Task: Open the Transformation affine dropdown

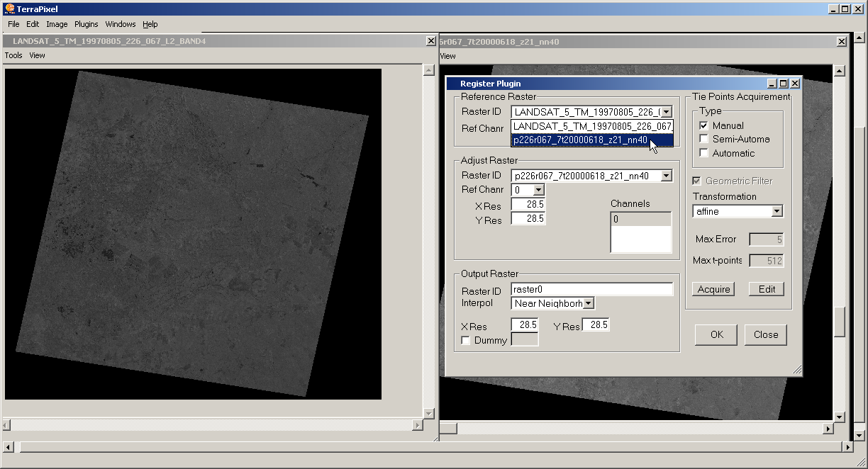Action: [777, 211]
